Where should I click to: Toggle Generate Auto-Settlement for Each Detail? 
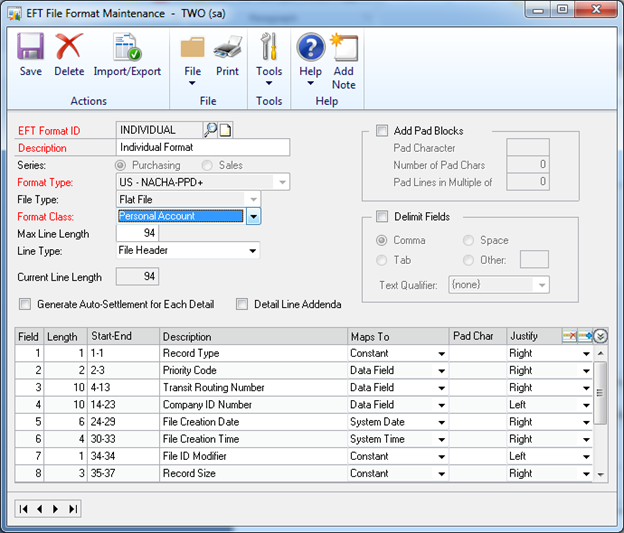coord(25,304)
